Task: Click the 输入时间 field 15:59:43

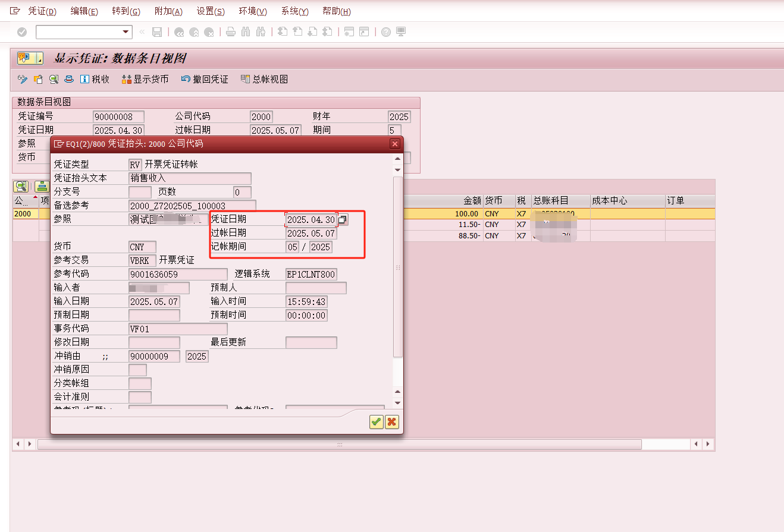Action: pos(306,301)
